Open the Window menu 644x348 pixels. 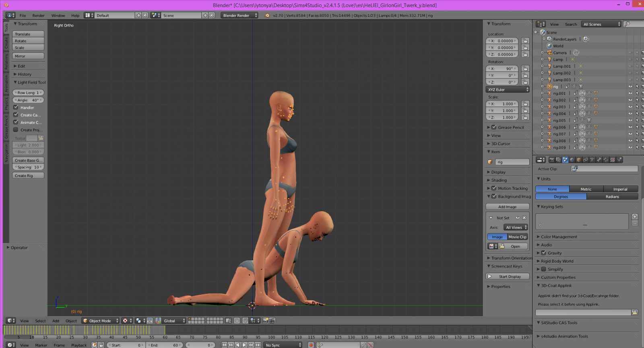pyautogui.click(x=58, y=15)
